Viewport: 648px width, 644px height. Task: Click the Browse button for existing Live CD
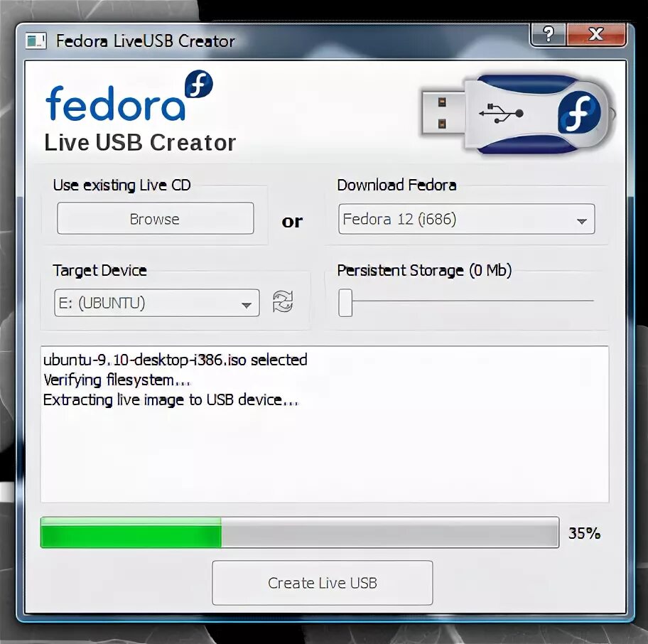point(156,218)
